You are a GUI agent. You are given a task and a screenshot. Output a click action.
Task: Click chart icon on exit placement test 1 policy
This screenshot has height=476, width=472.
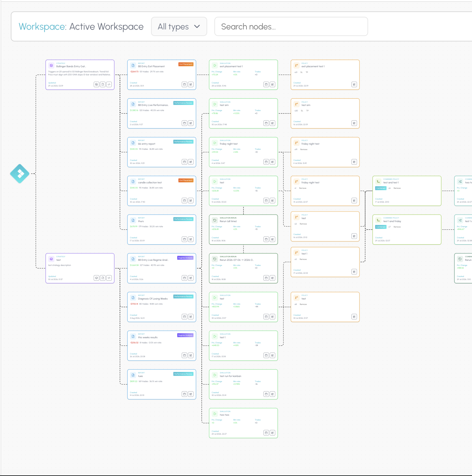tap(354, 84)
